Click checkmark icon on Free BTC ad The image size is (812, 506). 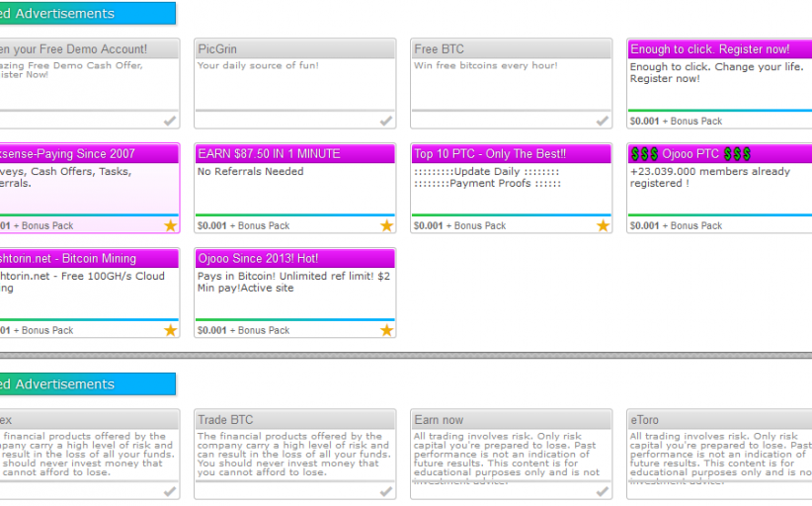(603, 121)
